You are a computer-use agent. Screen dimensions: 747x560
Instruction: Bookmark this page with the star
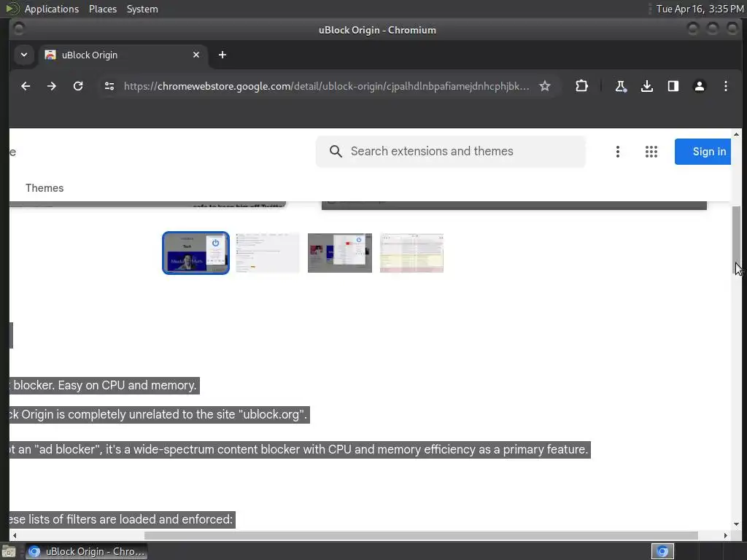click(544, 86)
